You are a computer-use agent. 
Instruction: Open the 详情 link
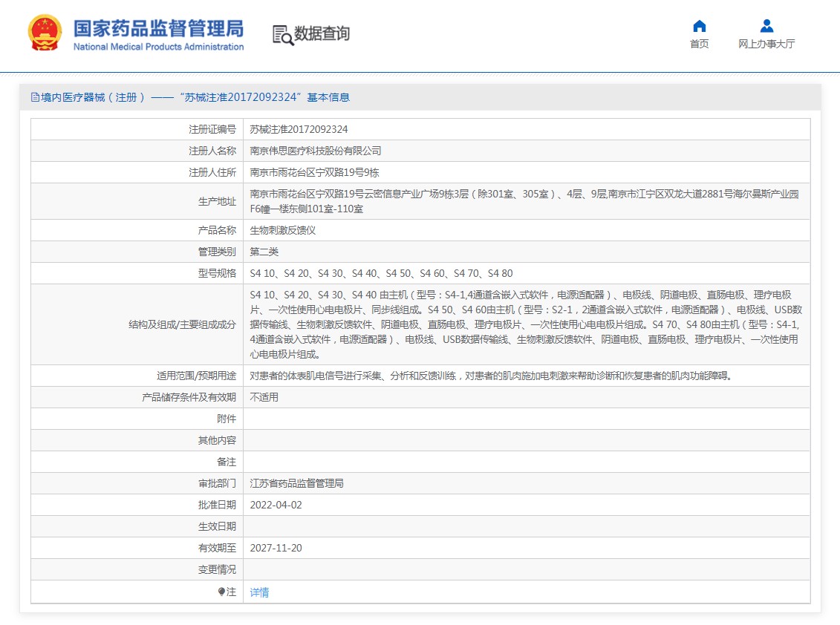pyautogui.click(x=259, y=592)
